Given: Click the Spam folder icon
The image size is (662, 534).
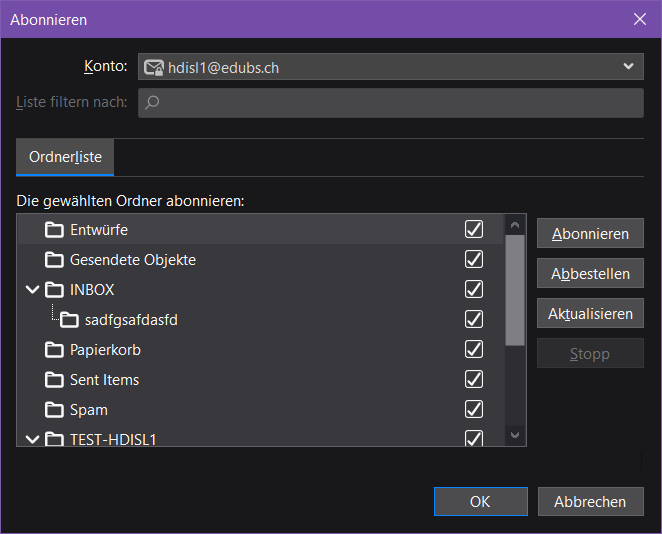Looking at the screenshot, I should [x=54, y=410].
